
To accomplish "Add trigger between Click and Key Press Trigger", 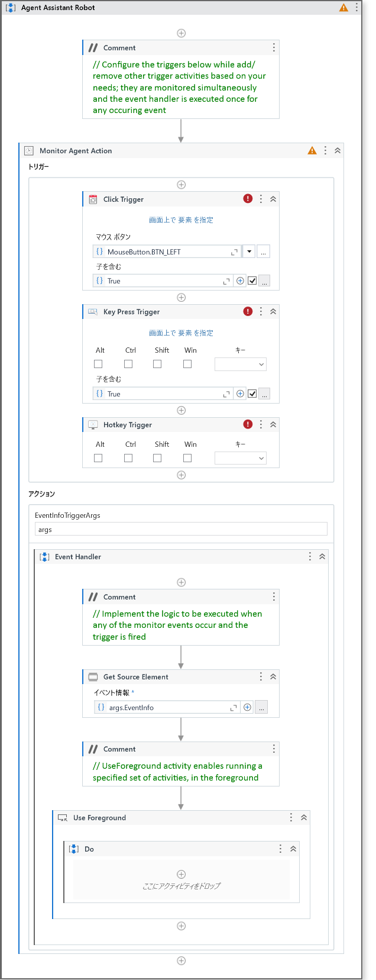I will pos(181,297).
